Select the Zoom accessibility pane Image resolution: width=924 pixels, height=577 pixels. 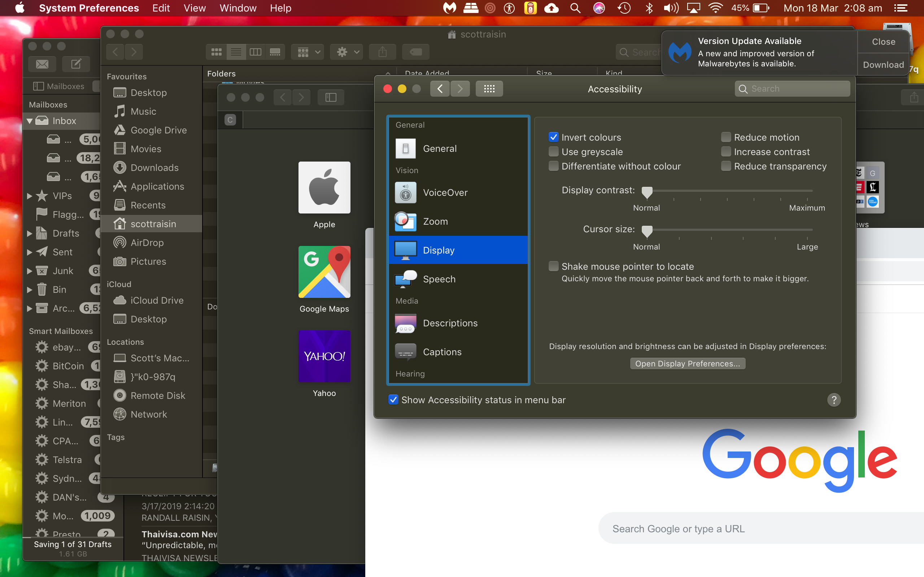pyautogui.click(x=435, y=221)
